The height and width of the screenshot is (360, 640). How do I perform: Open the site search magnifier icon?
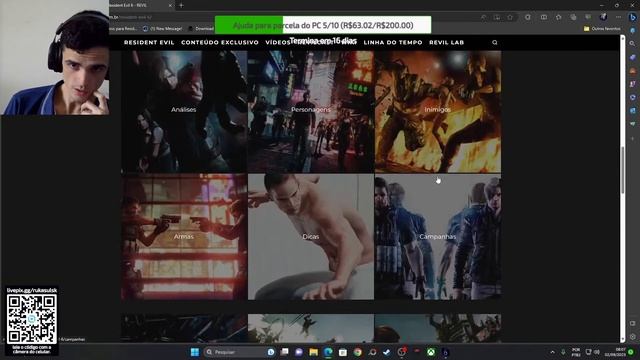point(495,42)
